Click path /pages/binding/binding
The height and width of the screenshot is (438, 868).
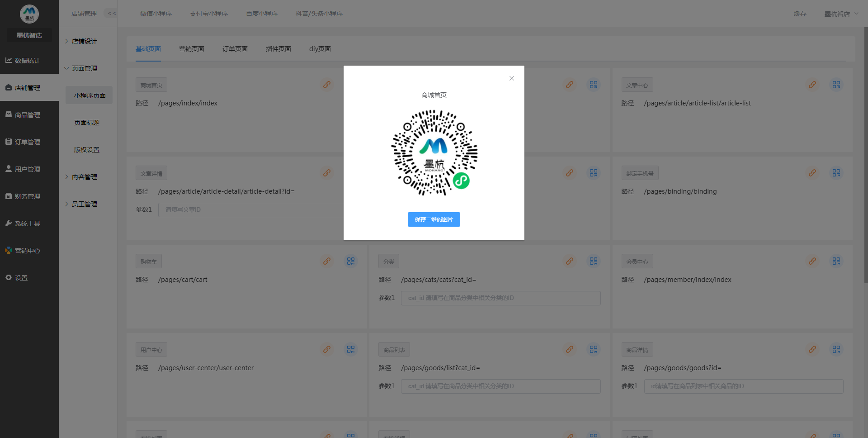point(680,191)
